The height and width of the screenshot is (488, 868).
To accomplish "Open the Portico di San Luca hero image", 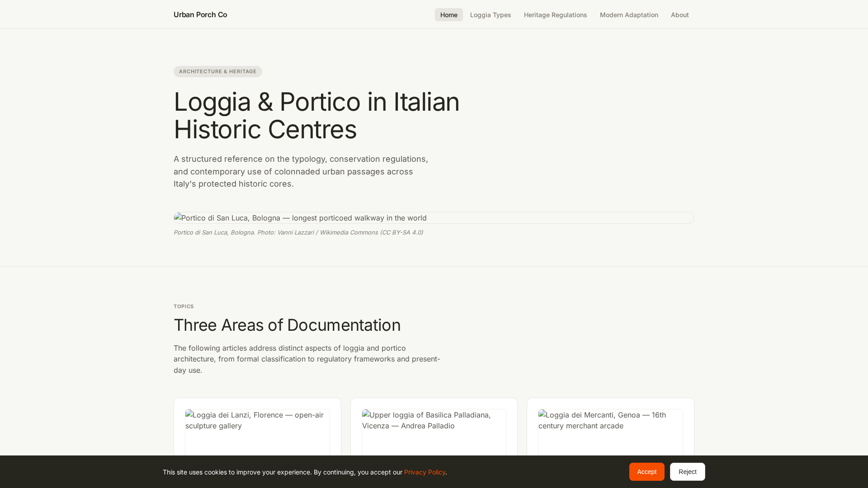I will [434, 218].
